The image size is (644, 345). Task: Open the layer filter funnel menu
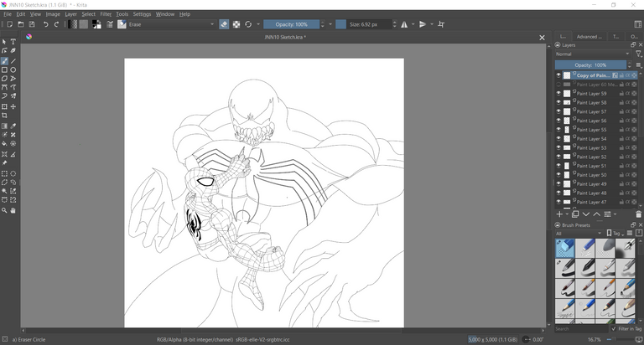[x=639, y=54]
